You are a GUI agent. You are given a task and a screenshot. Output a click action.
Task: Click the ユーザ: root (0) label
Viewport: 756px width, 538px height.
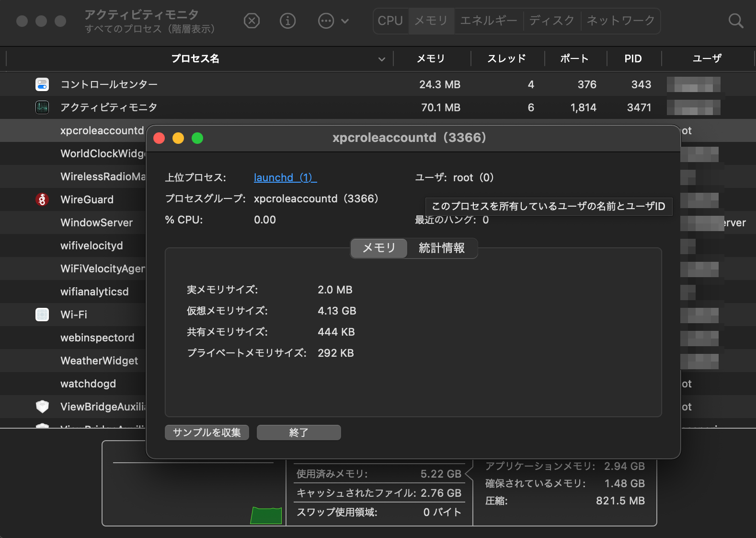tap(454, 177)
